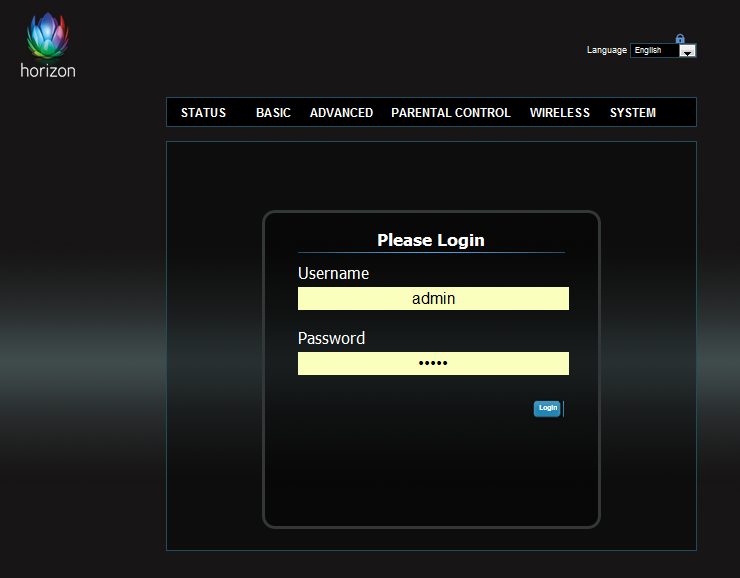Click the horizon logo
This screenshot has height=578, width=740.
[48, 45]
